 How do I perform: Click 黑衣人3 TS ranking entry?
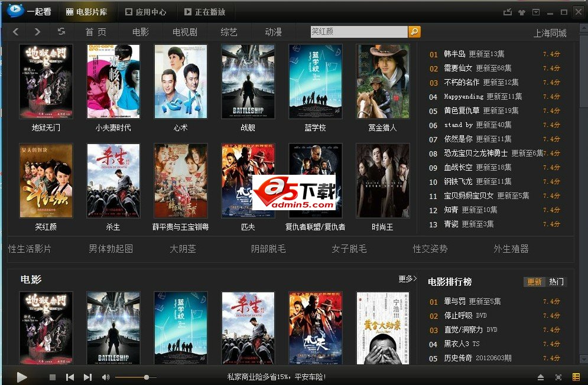click(462, 344)
